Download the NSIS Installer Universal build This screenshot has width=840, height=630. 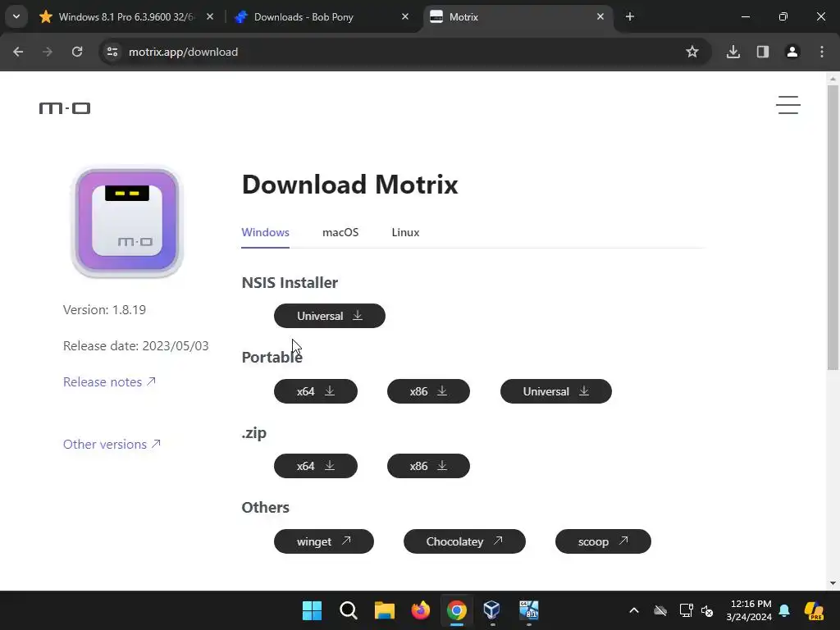(330, 316)
